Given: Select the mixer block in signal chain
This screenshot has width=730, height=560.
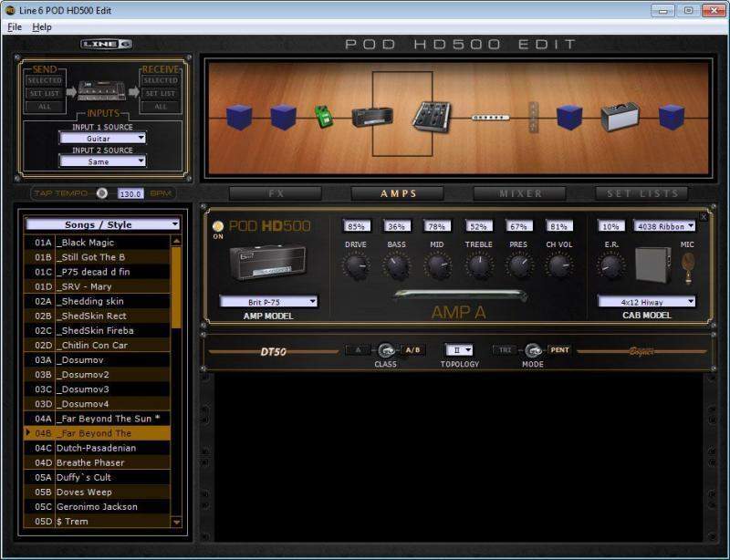Looking at the screenshot, I should pos(431,116).
